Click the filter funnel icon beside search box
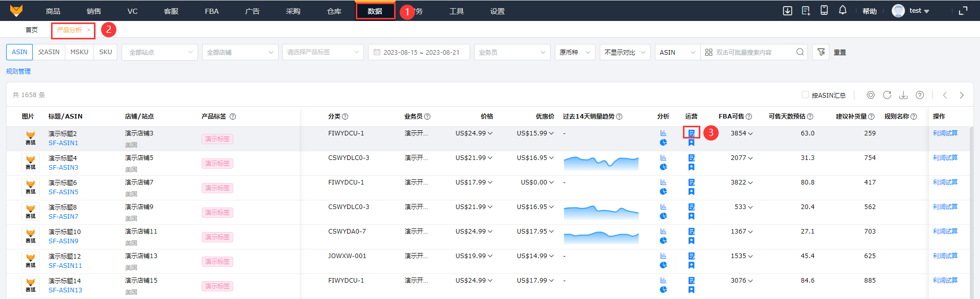Screen dimensions: 980x299 821,52
